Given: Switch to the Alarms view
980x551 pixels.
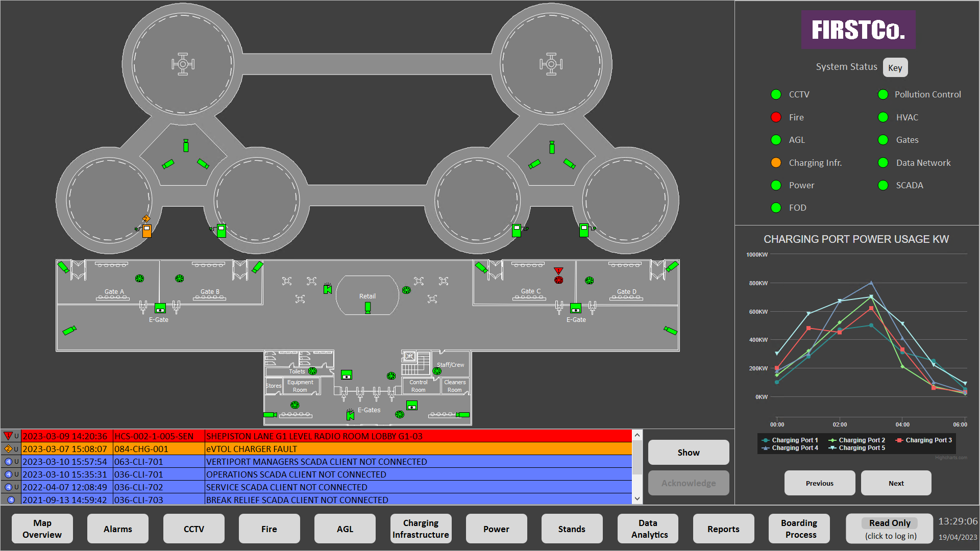Looking at the screenshot, I should coord(117,529).
